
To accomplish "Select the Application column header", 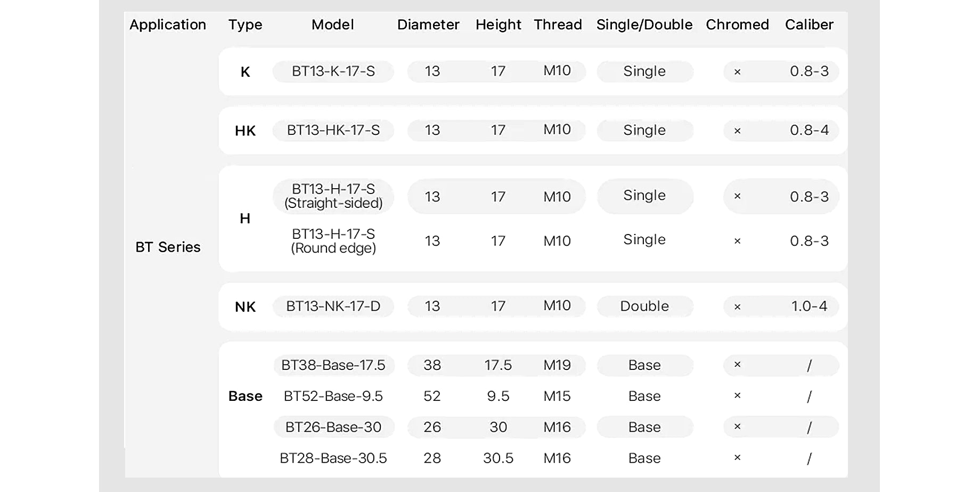I will click(x=168, y=25).
